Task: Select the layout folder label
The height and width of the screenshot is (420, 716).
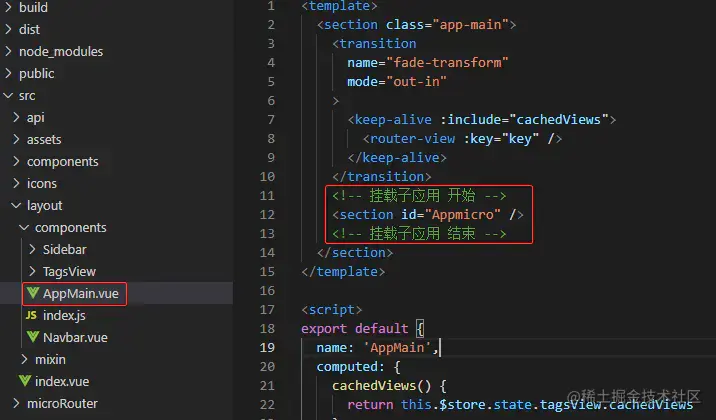Action: pos(44,205)
